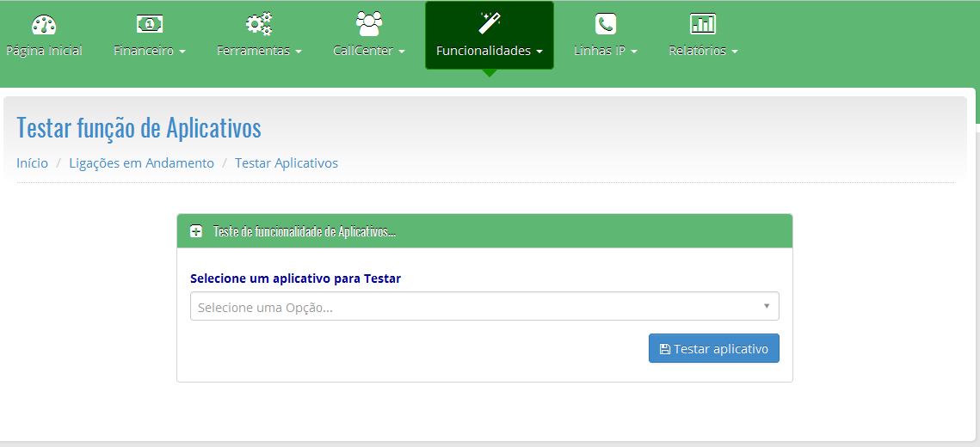980x447 pixels.
Task: Click the Funcionalidades magic wand icon
Action: point(489,23)
